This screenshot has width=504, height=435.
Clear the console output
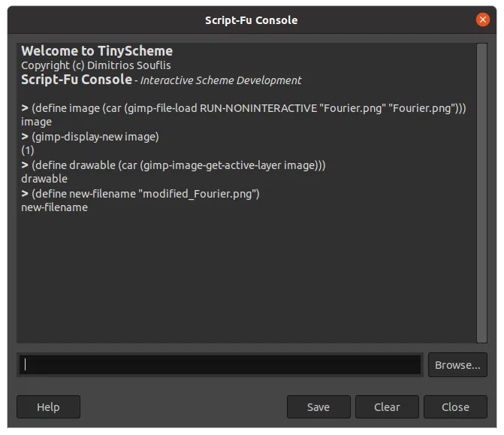[x=387, y=407]
